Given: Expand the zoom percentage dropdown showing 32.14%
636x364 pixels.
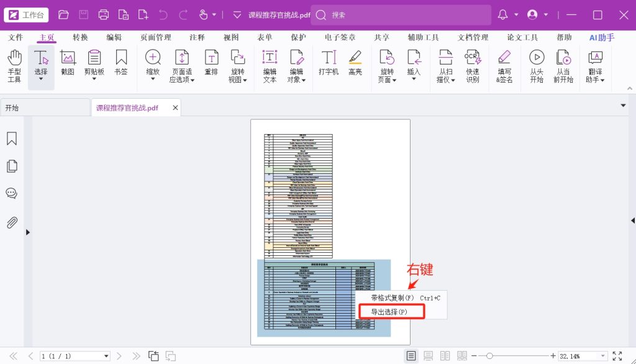Looking at the screenshot, I should pyautogui.click(x=602, y=356).
